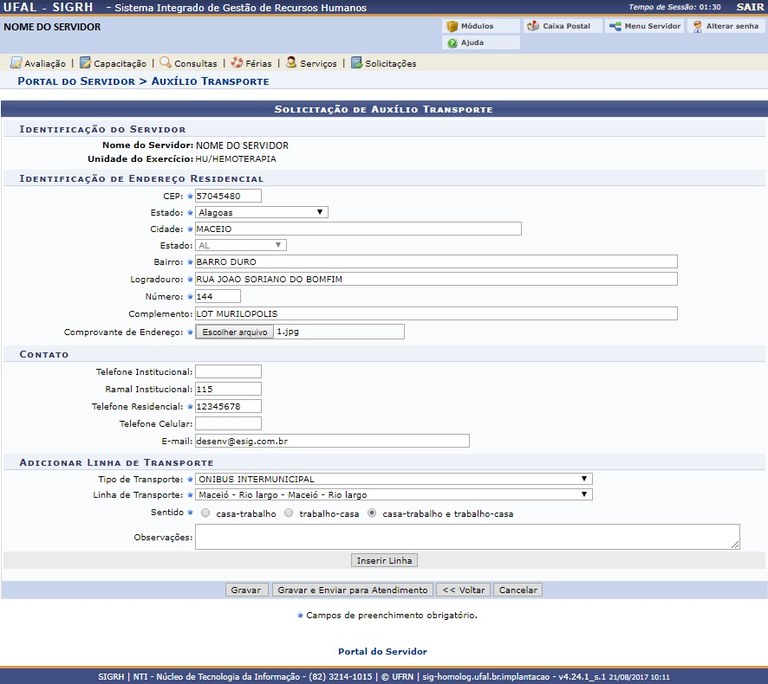The width and height of the screenshot is (768, 684).
Task: Open the Tipo de Transporte dropdown
Action: point(393,479)
